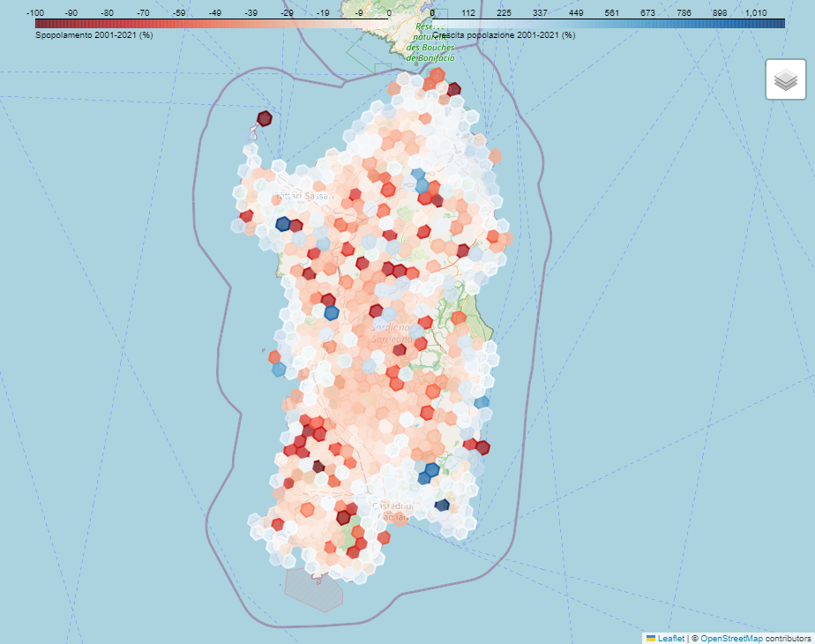Click the dark red hexagon on the northwest islet
The image size is (815, 644).
(264, 118)
